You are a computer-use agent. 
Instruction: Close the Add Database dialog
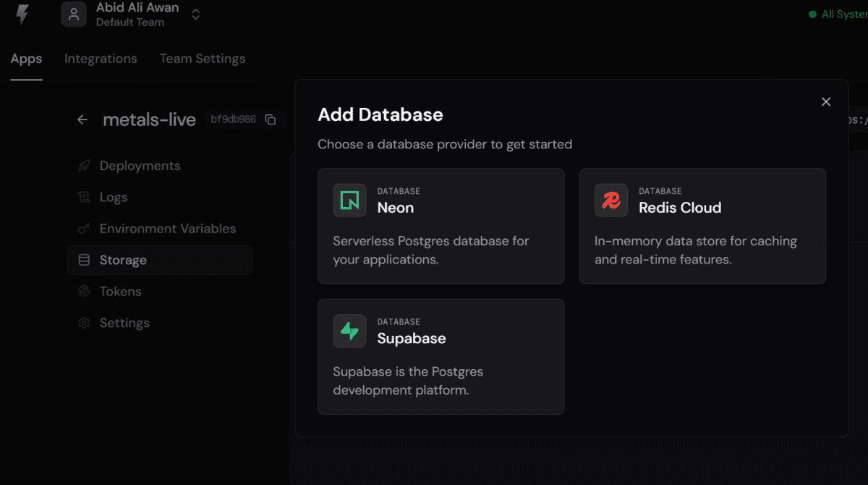coord(826,102)
